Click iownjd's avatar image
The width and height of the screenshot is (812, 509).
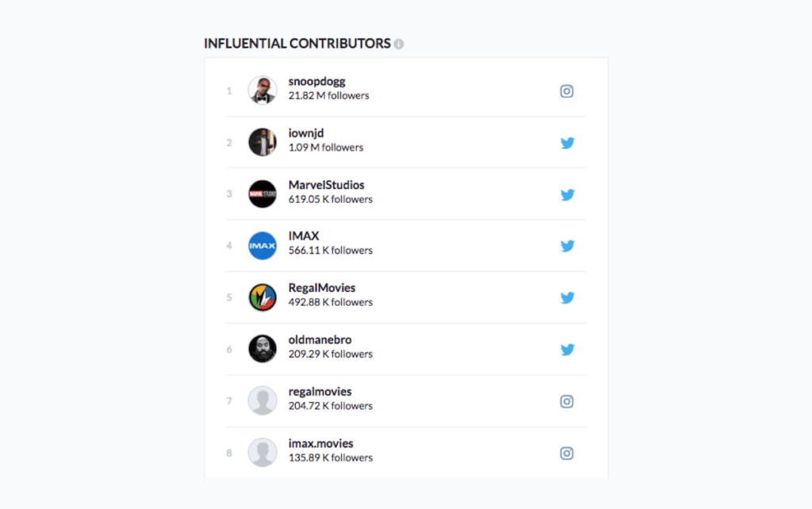pos(262,143)
